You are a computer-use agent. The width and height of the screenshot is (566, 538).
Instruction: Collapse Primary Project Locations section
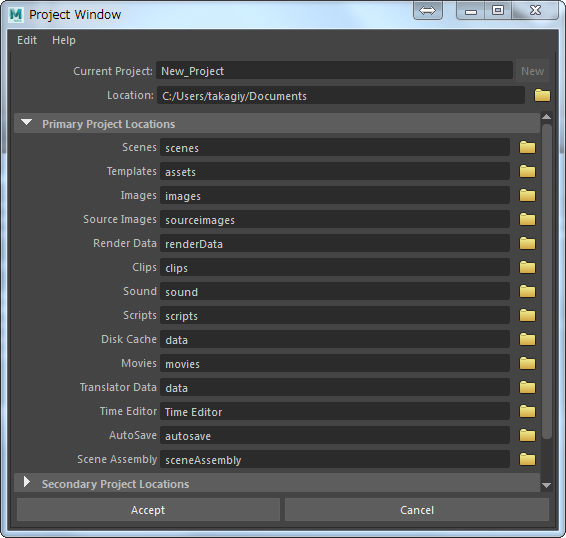(x=26, y=123)
